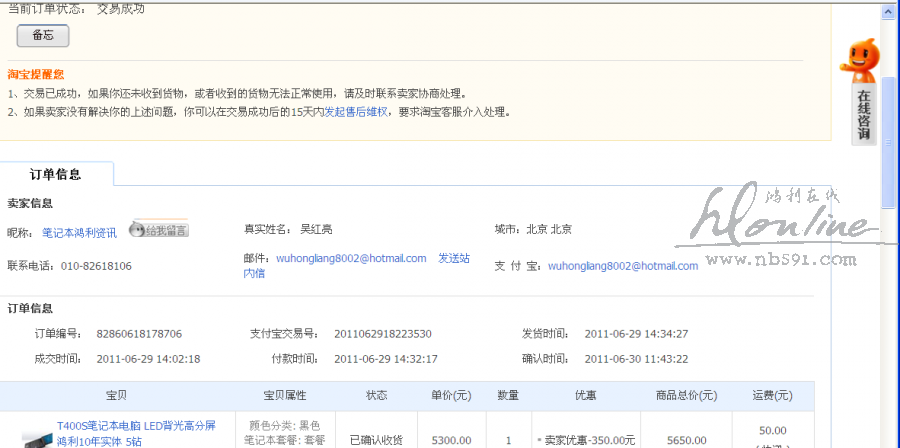Click the 已确认收货 status cell

click(376, 440)
